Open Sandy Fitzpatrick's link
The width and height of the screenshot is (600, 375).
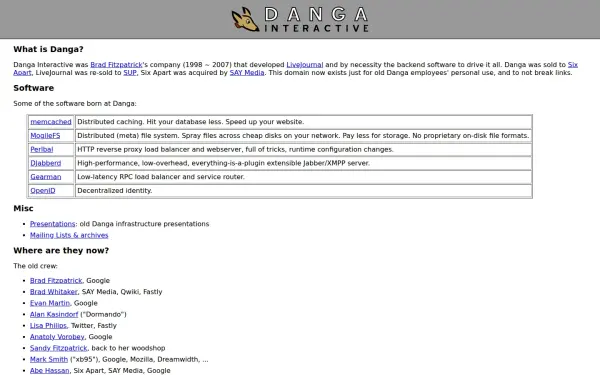point(59,348)
